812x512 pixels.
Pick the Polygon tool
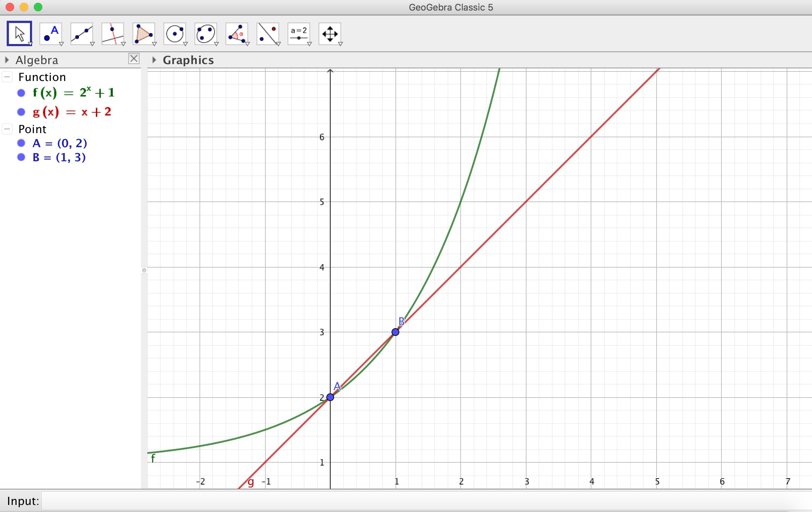144,34
